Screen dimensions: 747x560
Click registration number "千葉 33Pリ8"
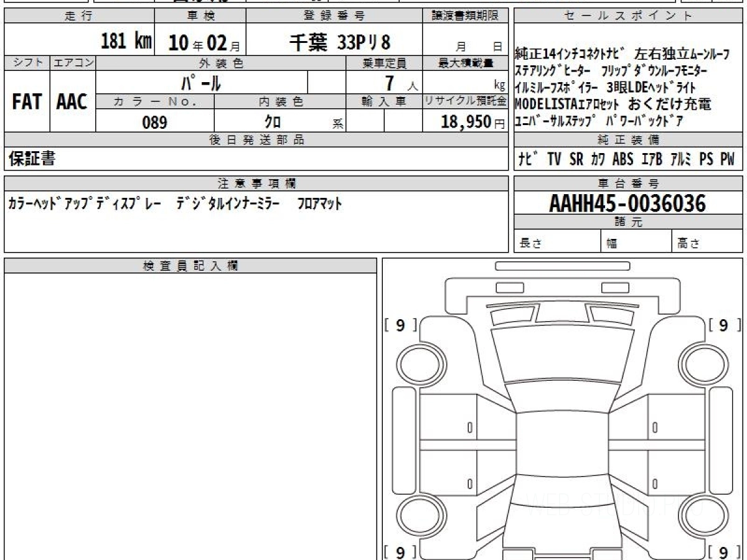tap(340, 42)
